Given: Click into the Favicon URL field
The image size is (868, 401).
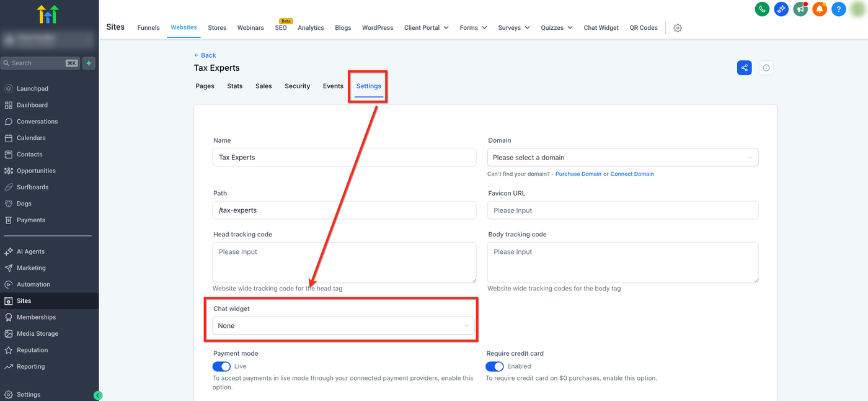Looking at the screenshot, I should (x=622, y=210).
